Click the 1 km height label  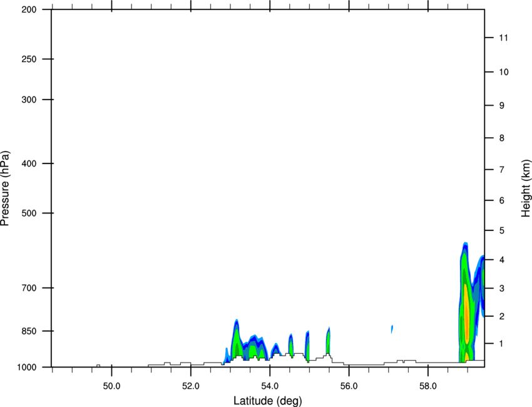502,344
